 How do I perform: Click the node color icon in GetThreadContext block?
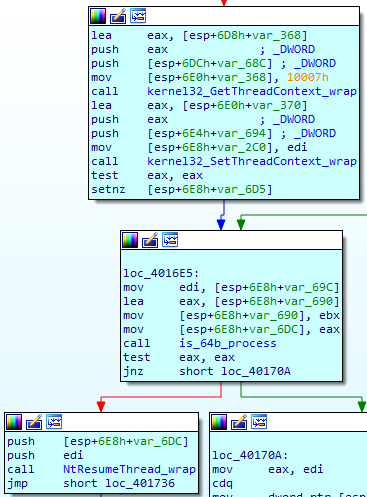click(98, 16)
